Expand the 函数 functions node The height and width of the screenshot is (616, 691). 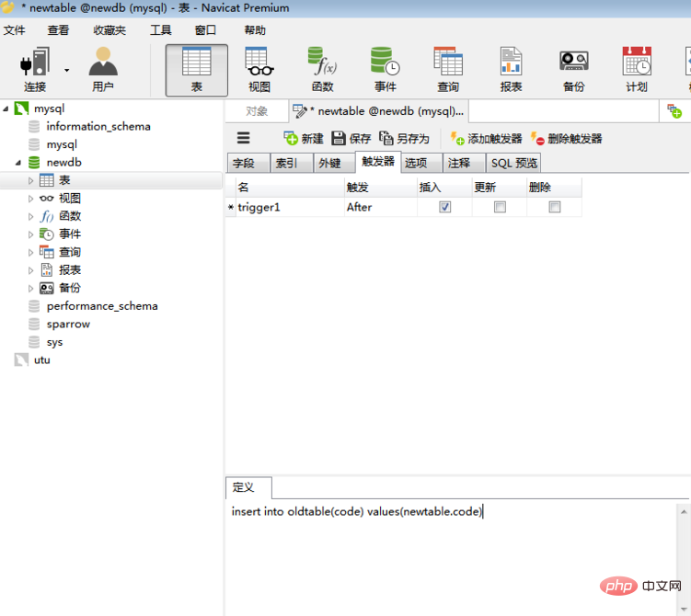30,217
